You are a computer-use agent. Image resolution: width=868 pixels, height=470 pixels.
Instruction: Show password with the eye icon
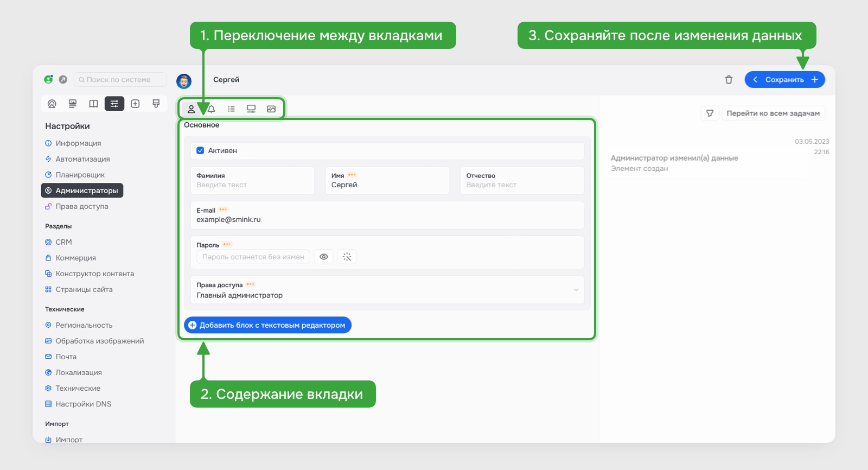324,257
